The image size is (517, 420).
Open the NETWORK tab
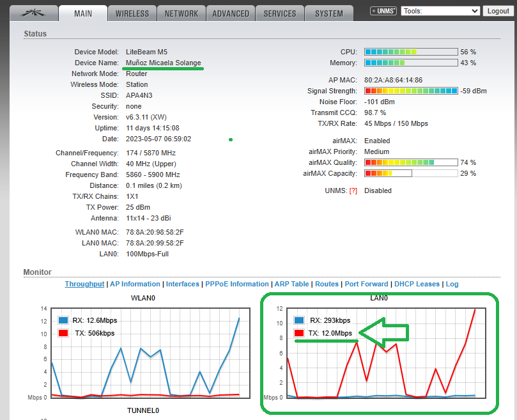(181, 13)
